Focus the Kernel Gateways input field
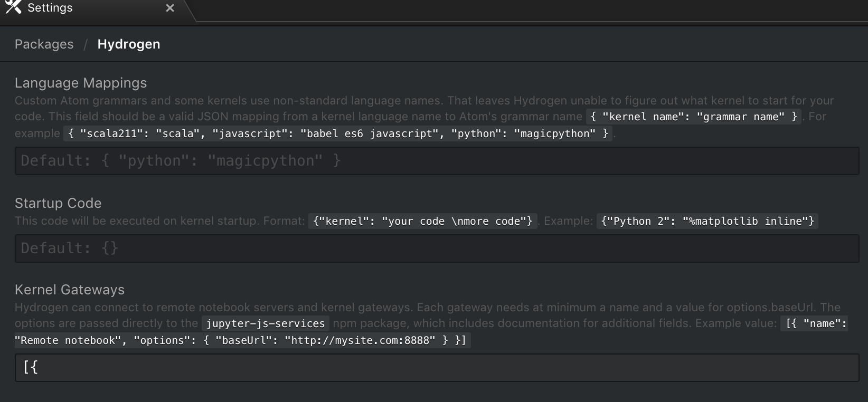This screenshot has width=868, height=402. [437, 368]
